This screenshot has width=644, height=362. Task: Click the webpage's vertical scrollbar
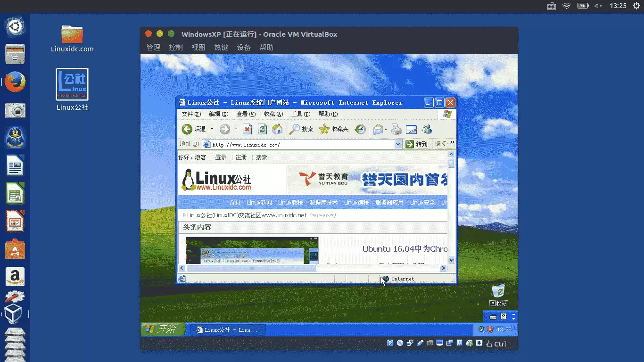[451, 207]
